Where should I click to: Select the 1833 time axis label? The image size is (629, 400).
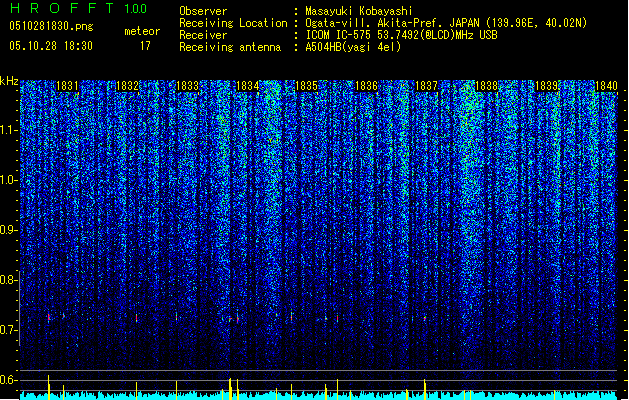click(187, 86)
